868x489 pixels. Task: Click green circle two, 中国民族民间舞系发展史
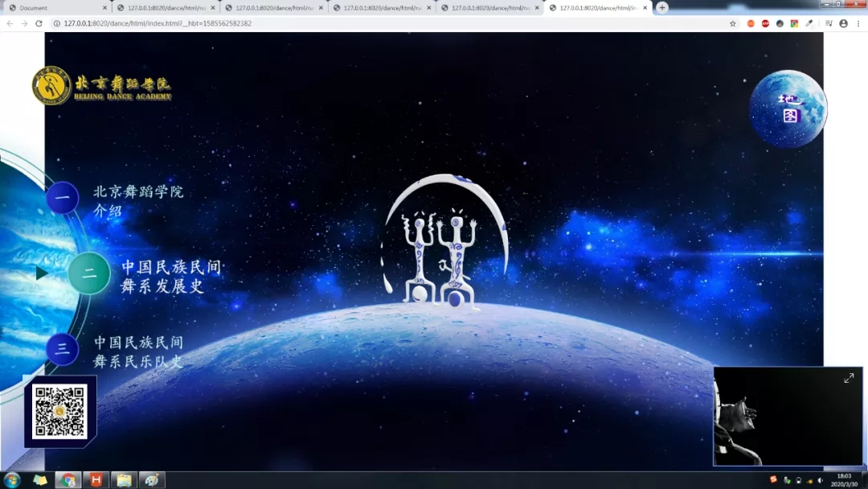(89, 273)
